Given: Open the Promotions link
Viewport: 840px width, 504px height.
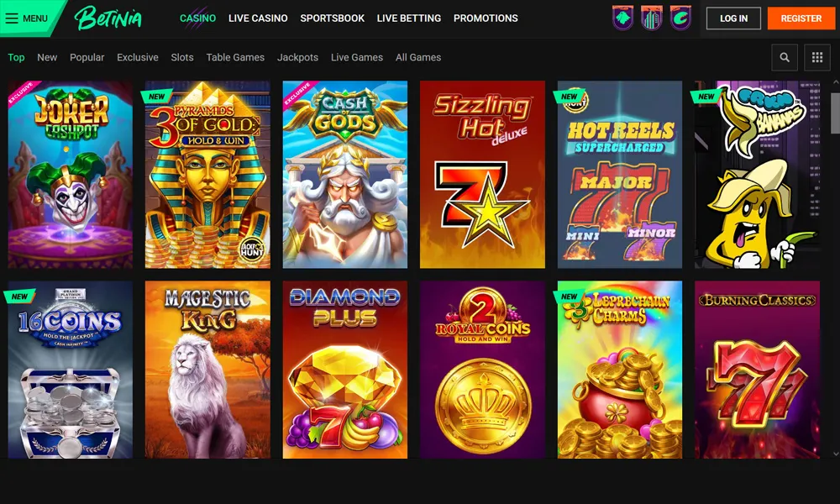Looking at the screenshot, I should click(x=486, y=18).
